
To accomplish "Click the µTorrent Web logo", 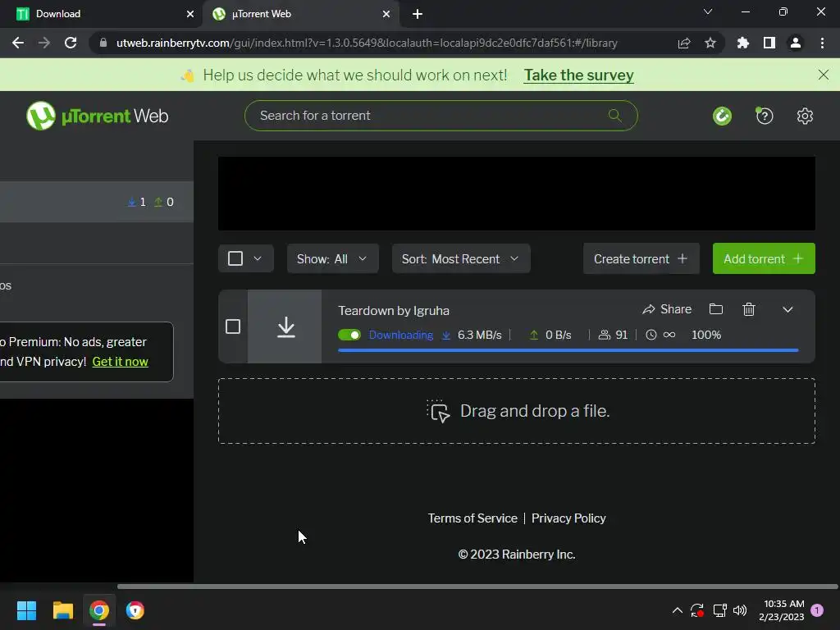I will tap(98, 116).
